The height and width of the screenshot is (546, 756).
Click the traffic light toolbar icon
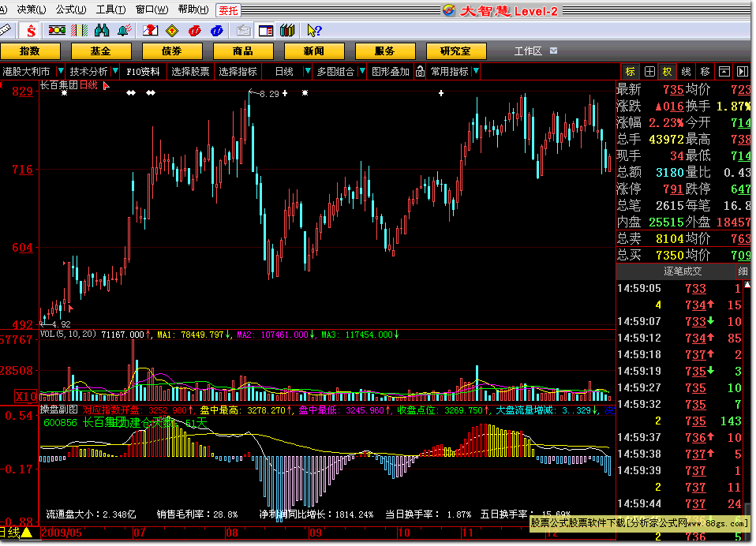point(57,30)
